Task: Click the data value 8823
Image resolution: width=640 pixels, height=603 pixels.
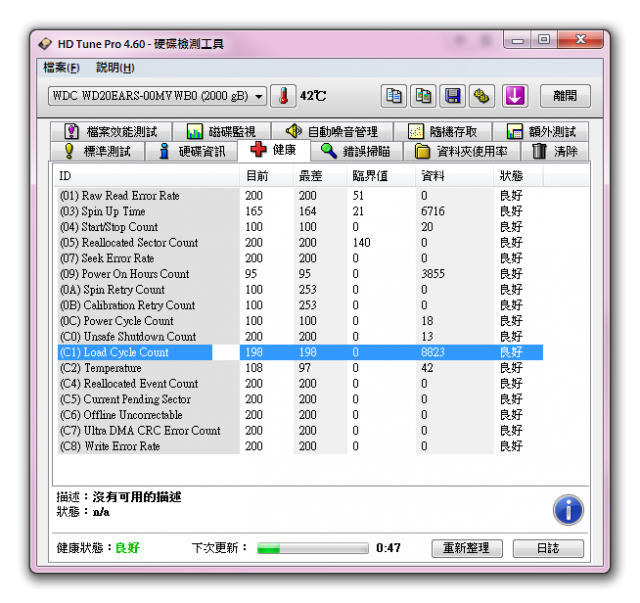Action: click(x=433, y=352)
